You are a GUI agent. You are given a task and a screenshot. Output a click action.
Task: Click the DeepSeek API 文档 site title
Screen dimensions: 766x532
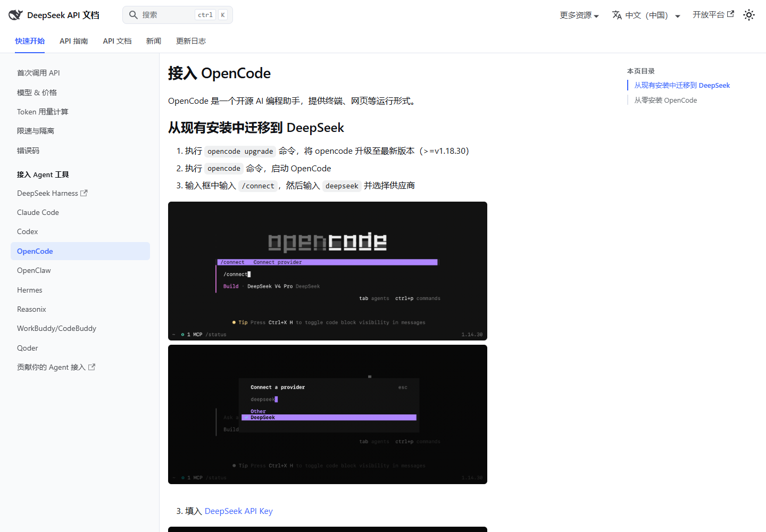pyautogui.click(x=63, y=15)
